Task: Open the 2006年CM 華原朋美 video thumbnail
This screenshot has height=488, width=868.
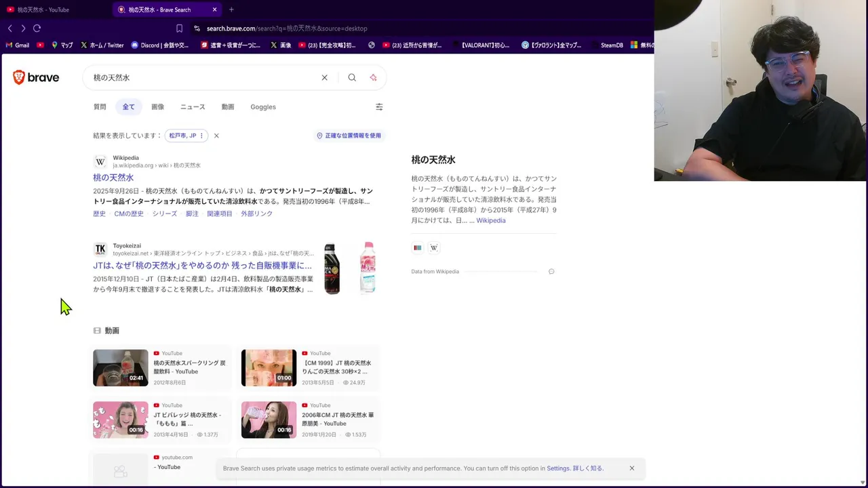Action: tap(269, 420)
